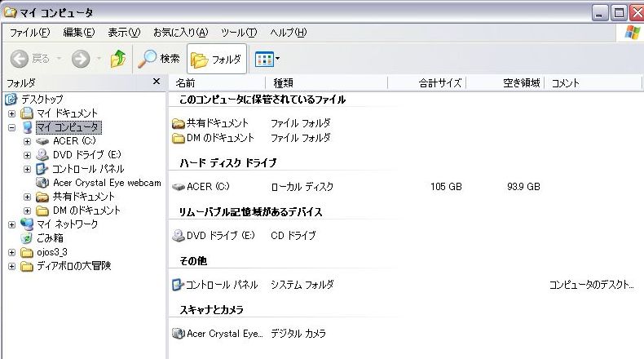This screenshot has width=644, height=359.
Task: Expand 共有ドキュメント tree node
Action: (x=27, y=197)
